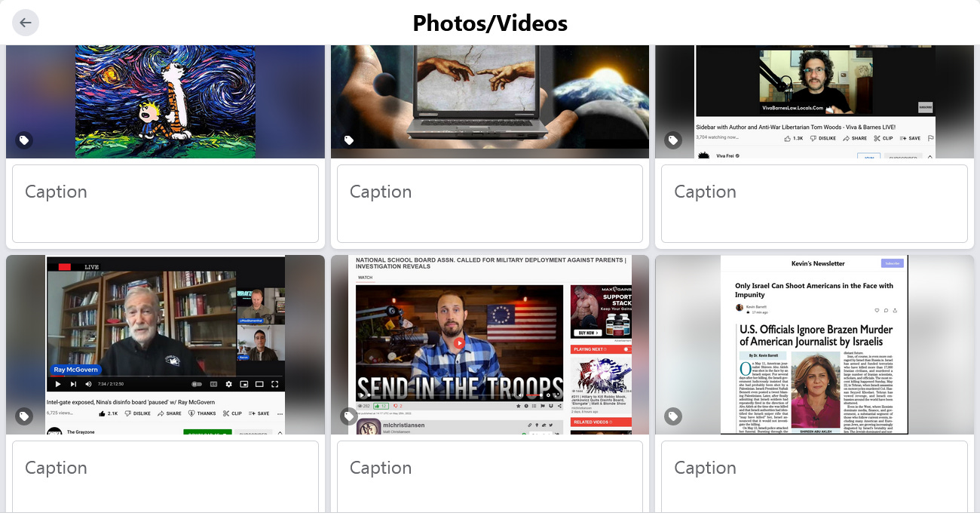Click caption box below Send in the Troops
980x519 pixels.
coord(490,478)
